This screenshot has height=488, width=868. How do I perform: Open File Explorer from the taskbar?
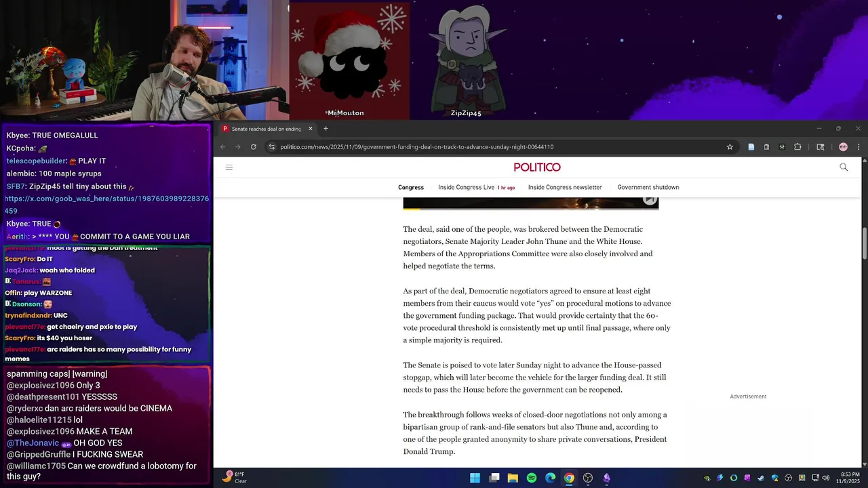pyautogui.click(x=513, y=478)
